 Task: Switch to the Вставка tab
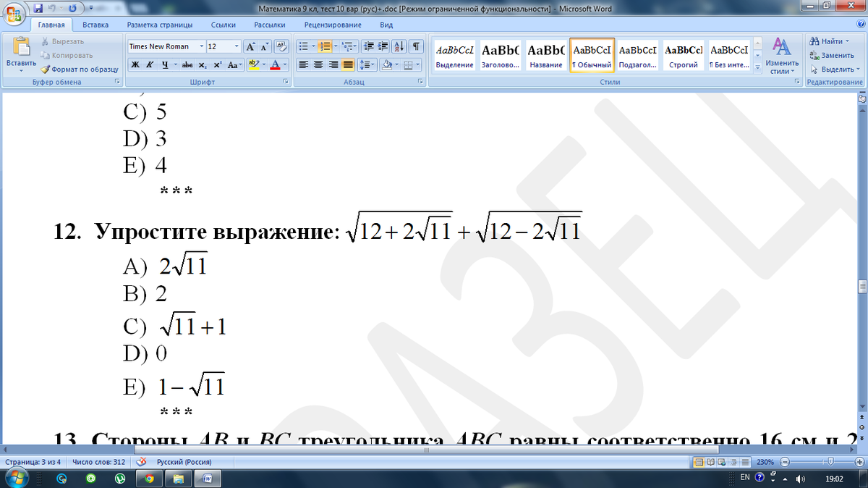pos(95,25)
